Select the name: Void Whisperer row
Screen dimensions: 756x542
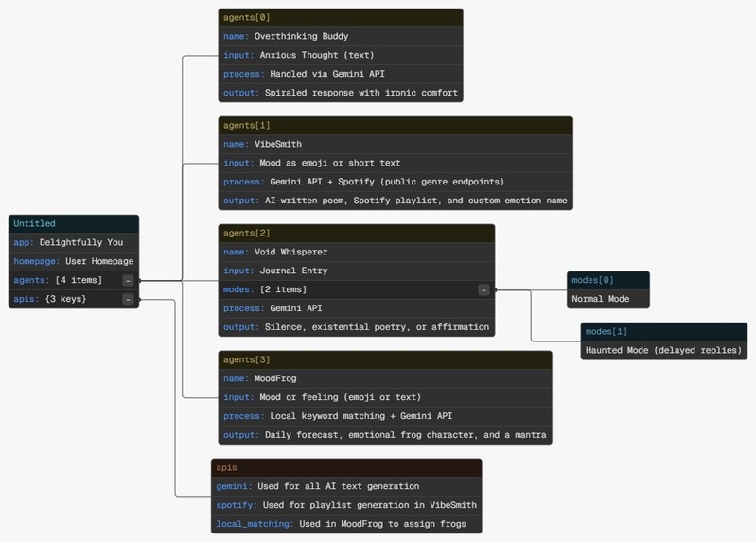click(x=357, y=253)
